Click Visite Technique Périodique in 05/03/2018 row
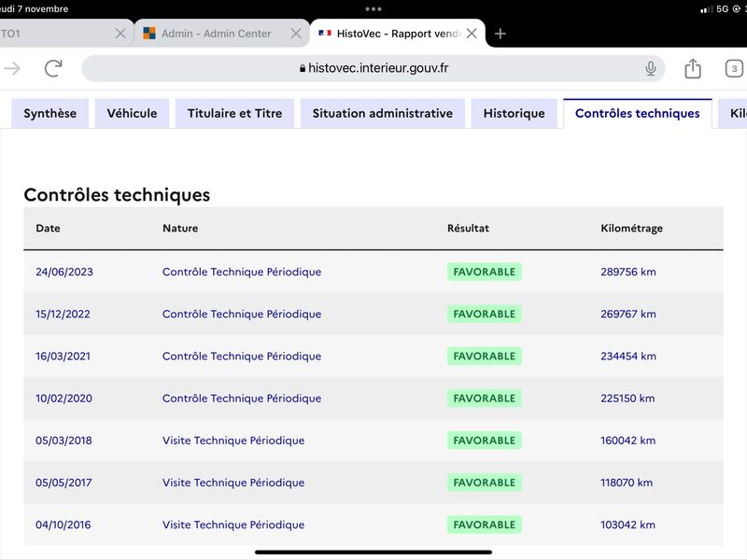 coord(233,441)
